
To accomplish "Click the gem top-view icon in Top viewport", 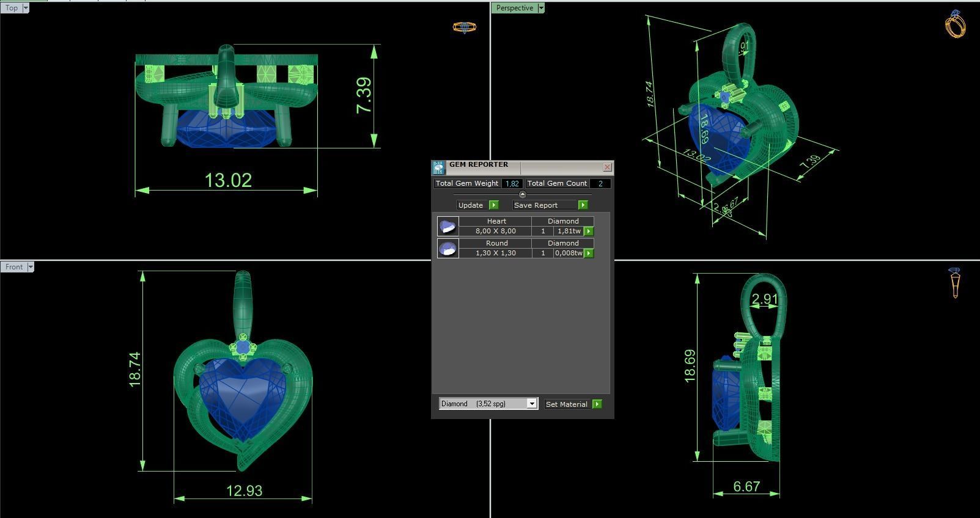I will point(464,27).
